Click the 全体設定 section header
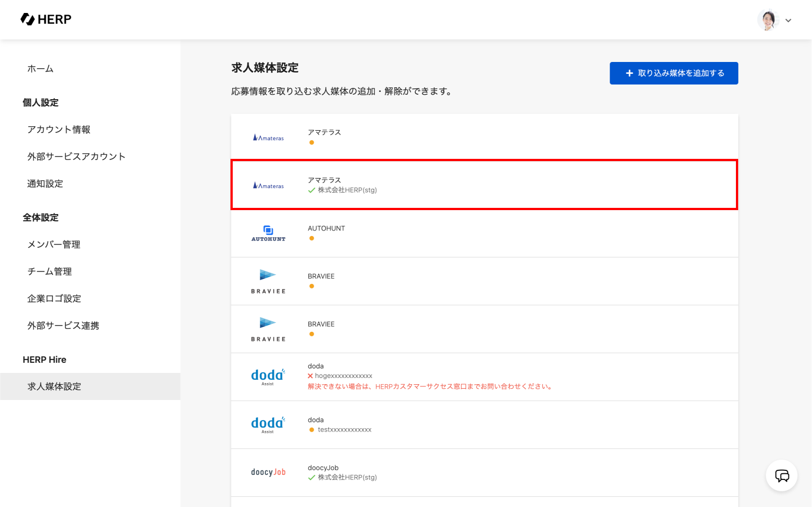Screen dimensions: 812x507 tap(41, 217)
